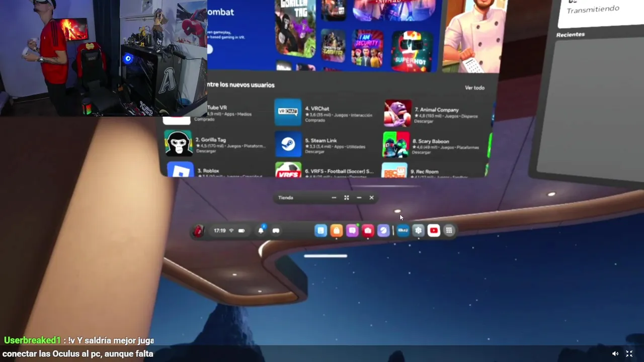Select the I Am Security game tile

click(x=367, y=49)
